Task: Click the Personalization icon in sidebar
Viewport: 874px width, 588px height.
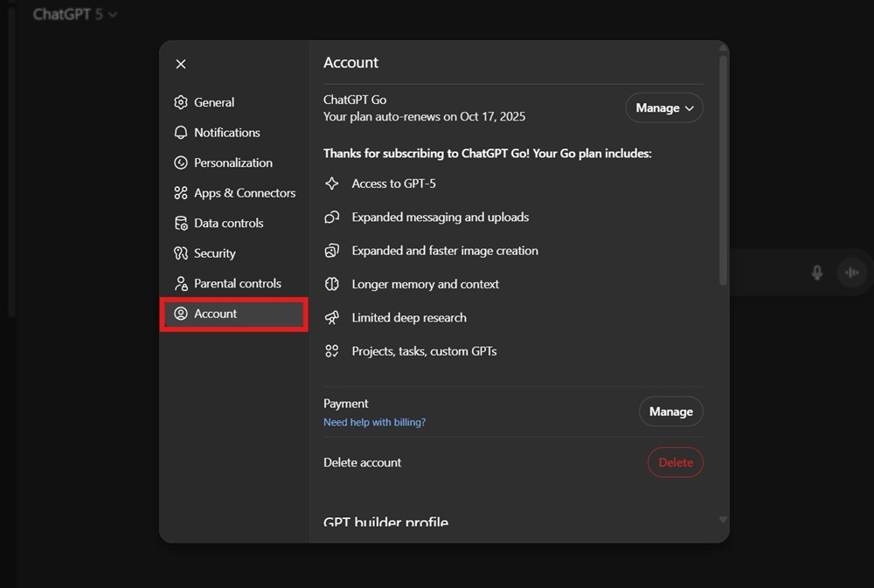Action: coord(181,163)
